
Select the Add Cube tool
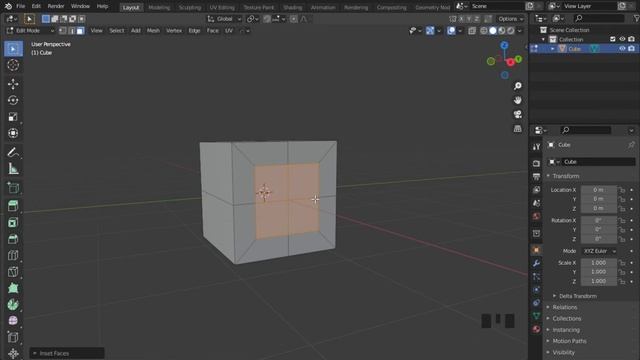click(x=13, y=188)
